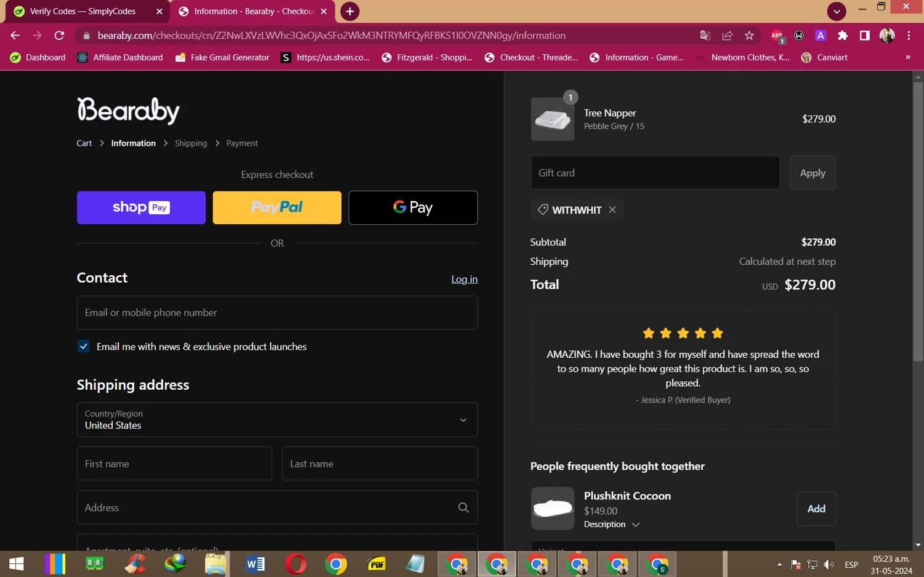The width and height of the screenshot is (924, 577).
Task: Click the page scrollbar down arrow
Action: pyautogui.click(x=918, y=545)
